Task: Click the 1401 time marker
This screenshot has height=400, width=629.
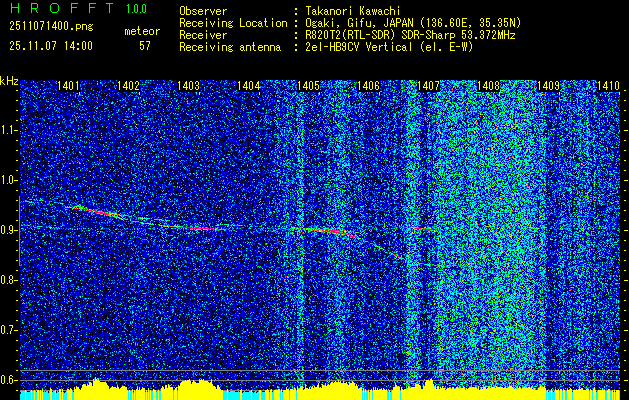Action: point(68,85)
